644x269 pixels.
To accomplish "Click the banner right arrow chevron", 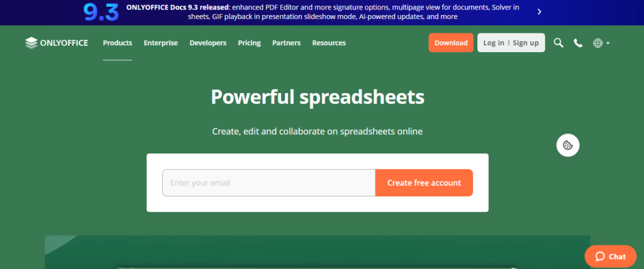I will (x=539, y=12).
